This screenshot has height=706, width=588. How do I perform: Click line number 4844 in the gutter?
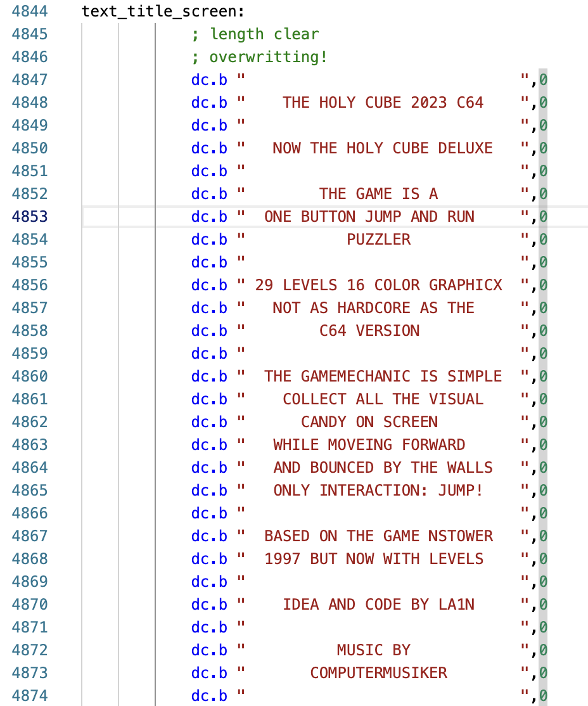29,11
